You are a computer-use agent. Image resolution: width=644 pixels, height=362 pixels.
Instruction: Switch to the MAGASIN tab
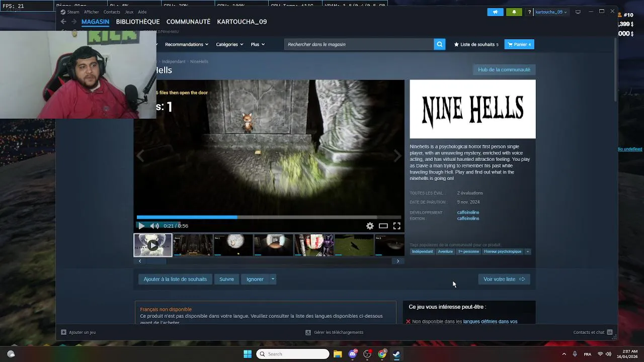click(95, 22)
